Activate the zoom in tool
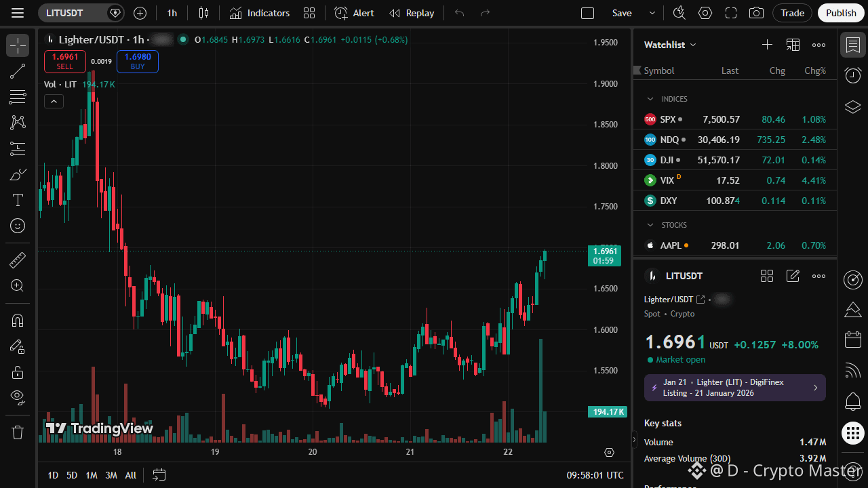Screen dimensions: 868x488 coord(18,285)
